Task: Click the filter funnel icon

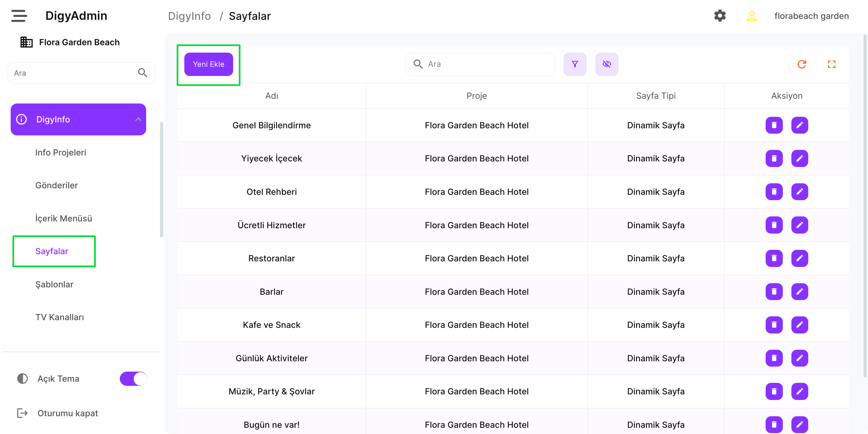Action: [x=575, y=64]
